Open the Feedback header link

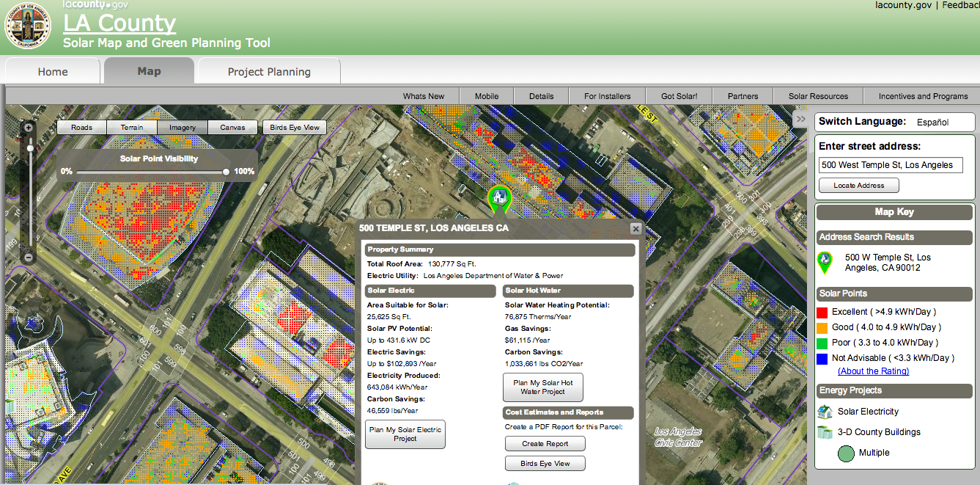pos(960,5)
